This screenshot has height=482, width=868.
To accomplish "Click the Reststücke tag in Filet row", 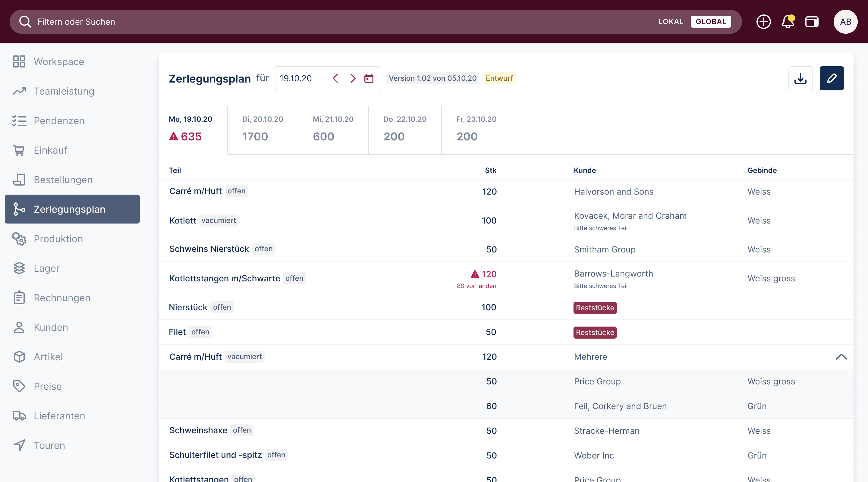I will click(x=595, y=333).
